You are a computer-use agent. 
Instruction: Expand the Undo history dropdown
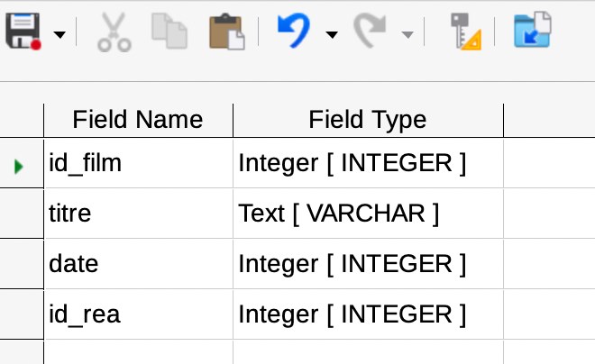(x=332, y=35)
